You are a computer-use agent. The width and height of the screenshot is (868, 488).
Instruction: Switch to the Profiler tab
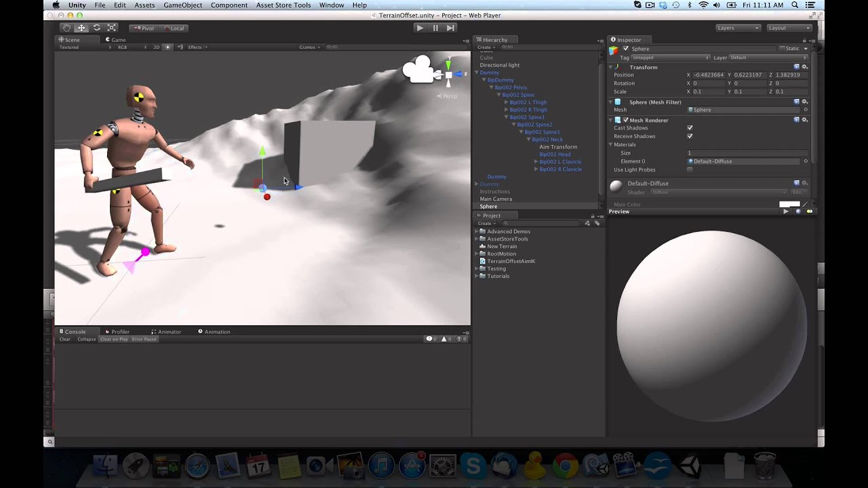tap(117, 331)
